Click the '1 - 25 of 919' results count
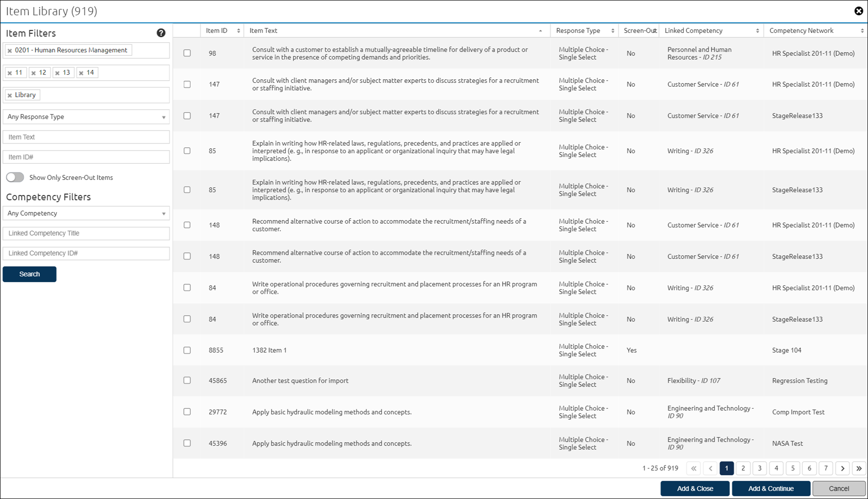The image size is (868, 499). (660, 468)
